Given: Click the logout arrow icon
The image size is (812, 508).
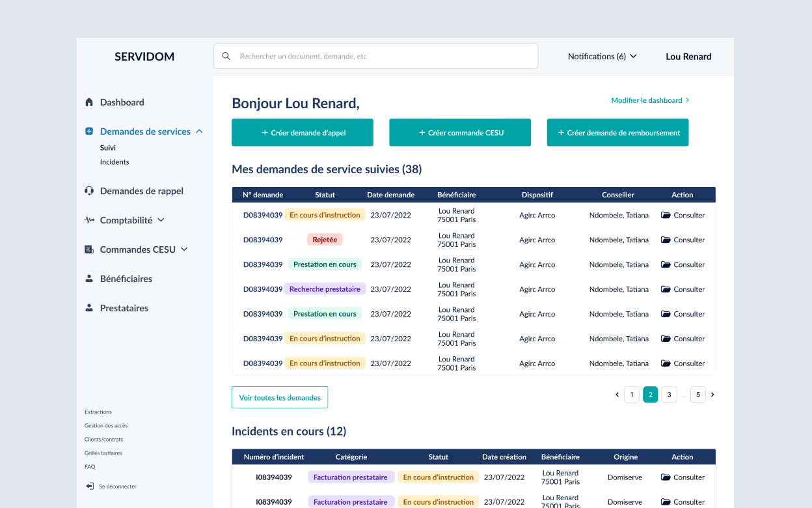Looking at the screenshot, I should [90, 487].
